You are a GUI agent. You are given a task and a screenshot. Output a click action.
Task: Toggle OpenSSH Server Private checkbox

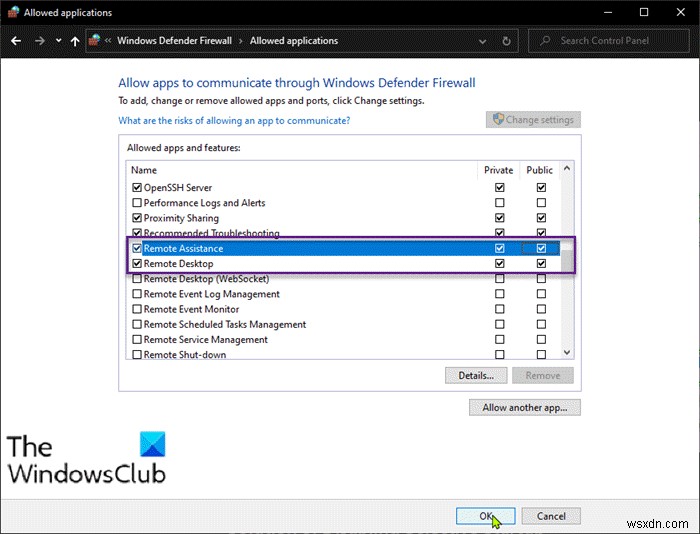(x=500, y=188)
